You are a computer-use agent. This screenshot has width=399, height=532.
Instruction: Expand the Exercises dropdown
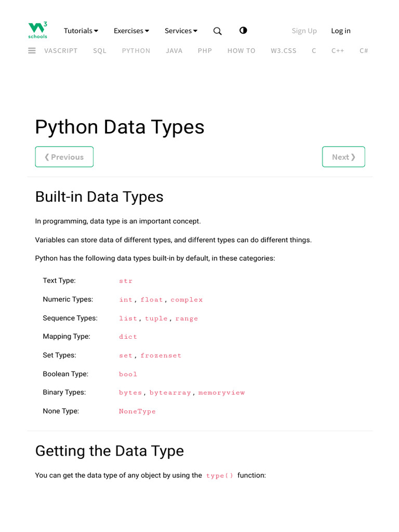click(131, 31)
